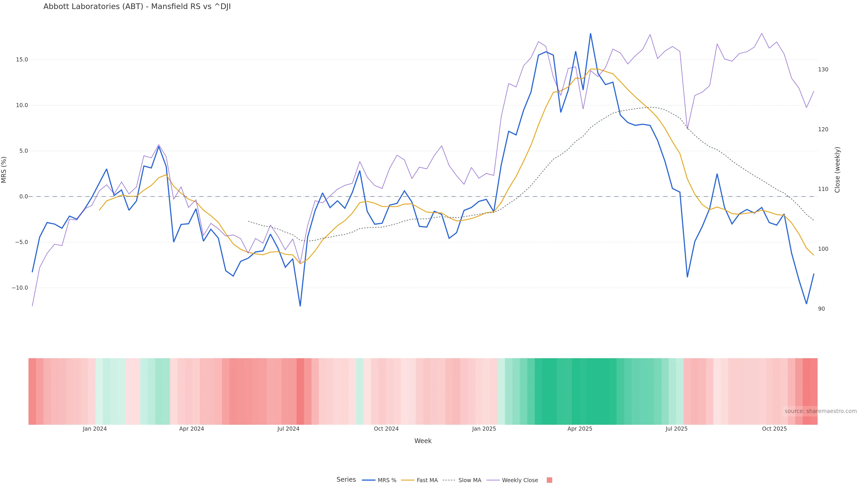Click the Close (weekly) right axis title
This screenshot has width=868, height=488.
tap(837, 170)
